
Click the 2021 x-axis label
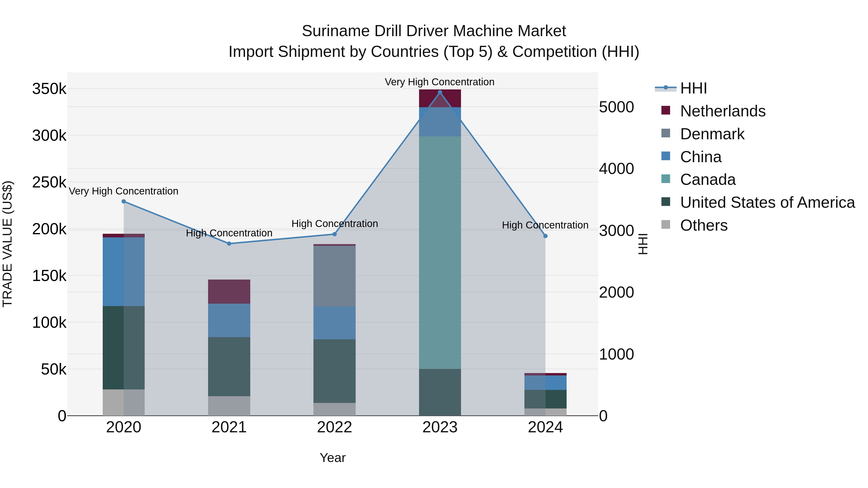click(229, 427)
